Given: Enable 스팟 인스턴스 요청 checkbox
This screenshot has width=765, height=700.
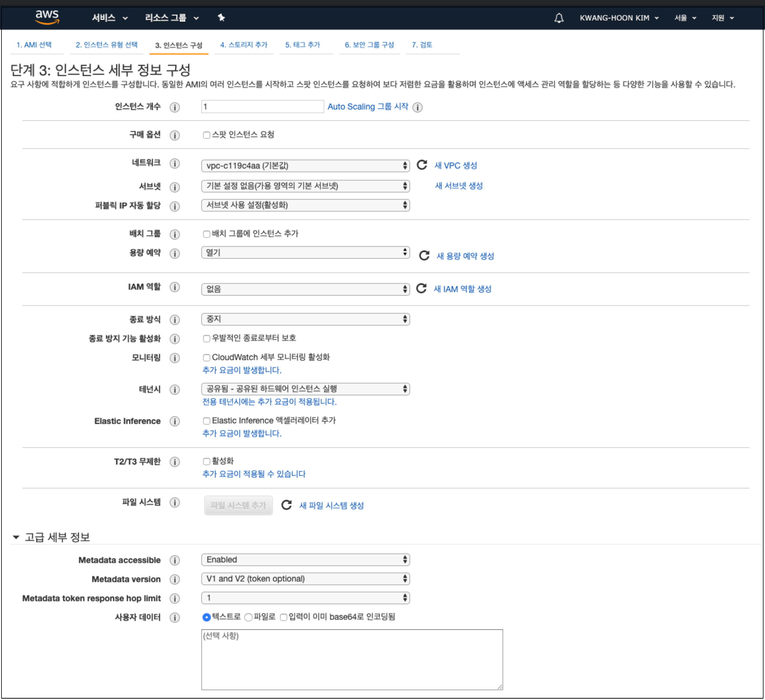Looking at the screenshot, I should (x=206, y=135).
